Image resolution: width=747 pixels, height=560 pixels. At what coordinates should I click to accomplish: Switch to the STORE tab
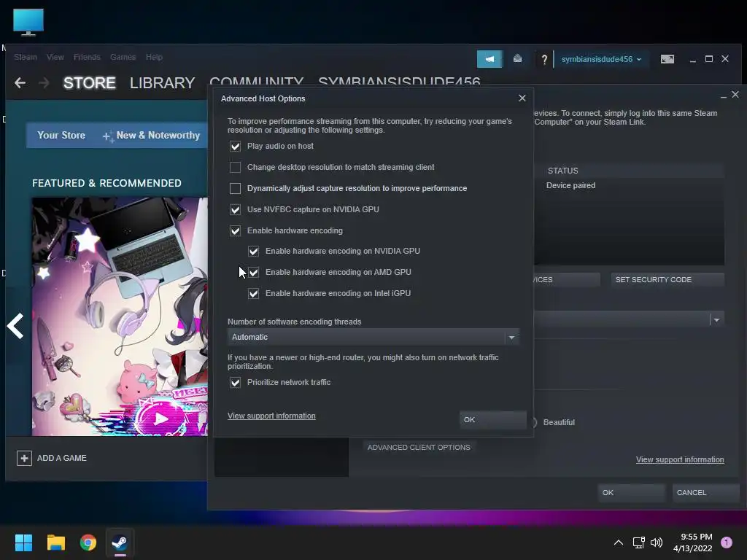[x=90, y=83]
